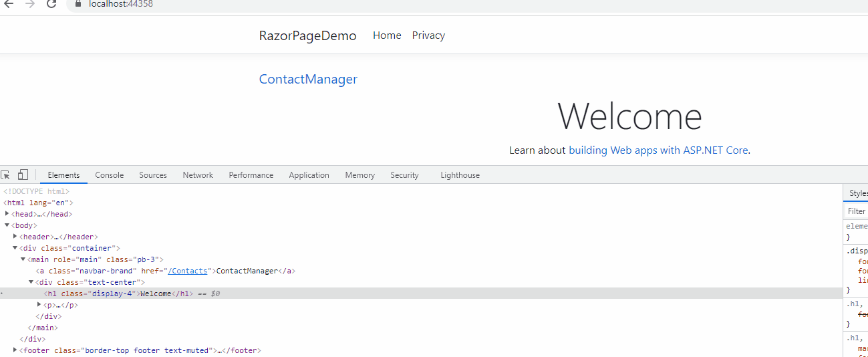Click the browser back arrow
This screenshot has width=868, height=357.
tap(9, 3)
